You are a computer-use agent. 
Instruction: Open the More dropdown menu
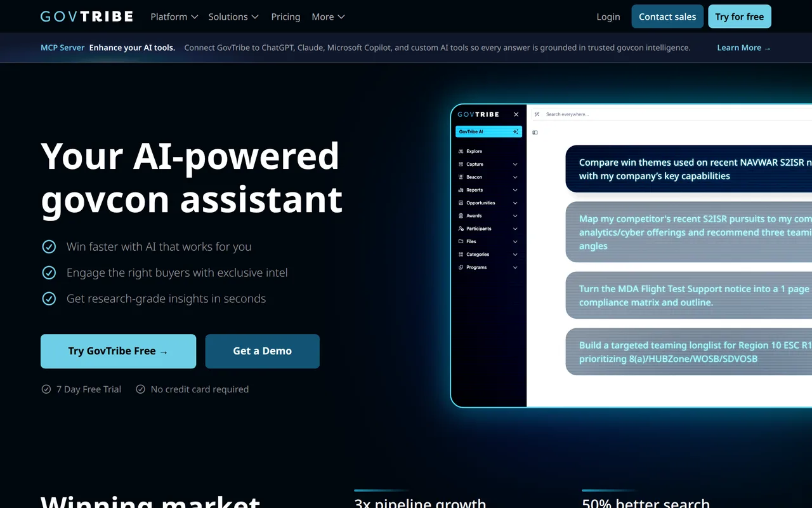tap(328, 17)
